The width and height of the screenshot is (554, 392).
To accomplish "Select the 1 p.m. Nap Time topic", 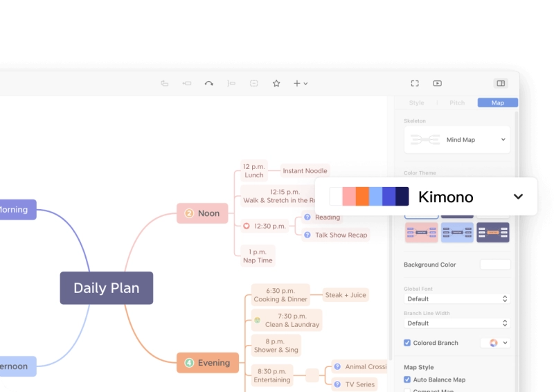I will tap(258, 256).
